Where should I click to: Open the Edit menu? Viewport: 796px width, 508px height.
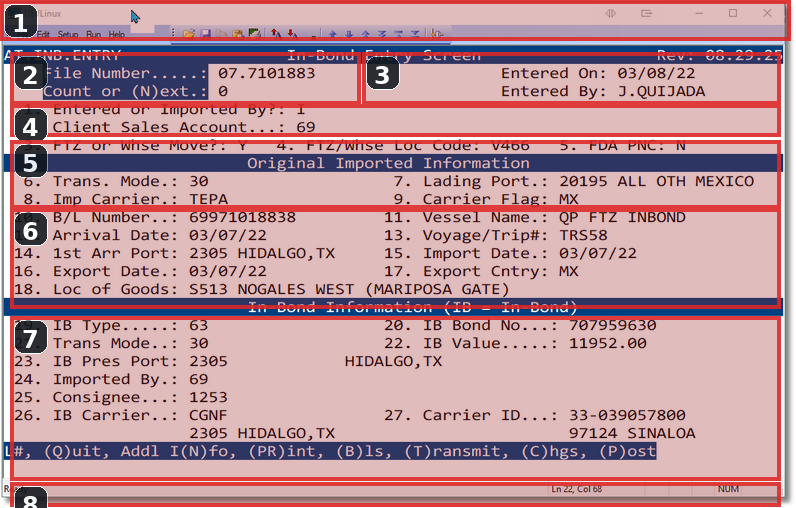click(43, 34)
